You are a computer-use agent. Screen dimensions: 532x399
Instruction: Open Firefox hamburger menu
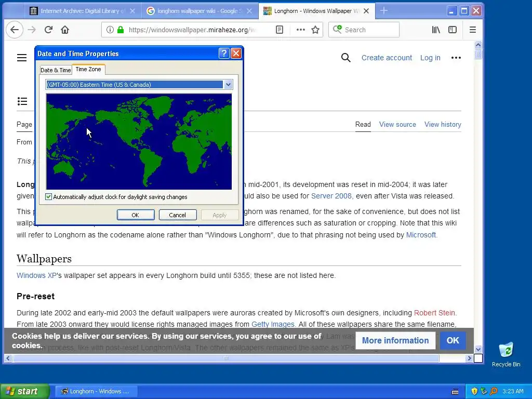point(473,30)
